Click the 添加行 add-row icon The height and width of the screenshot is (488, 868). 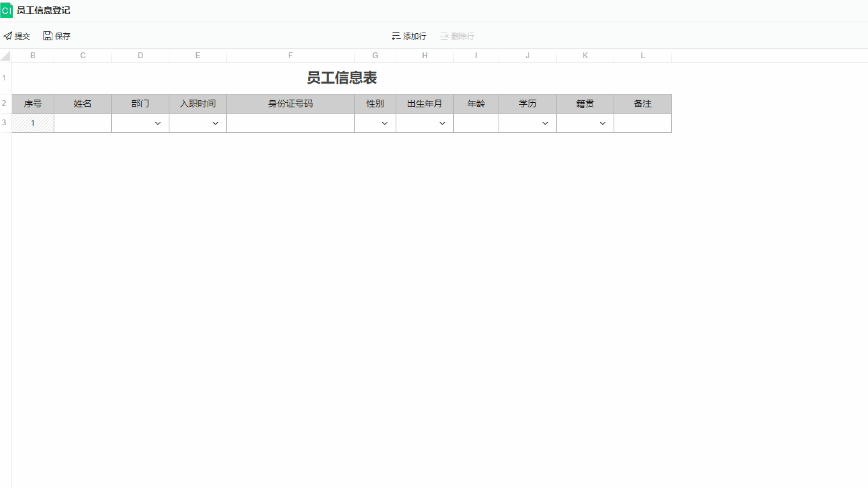click(395, 35)
